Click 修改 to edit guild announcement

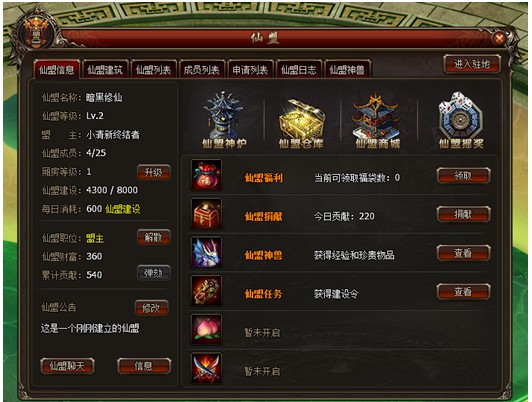tap(151, 308)
